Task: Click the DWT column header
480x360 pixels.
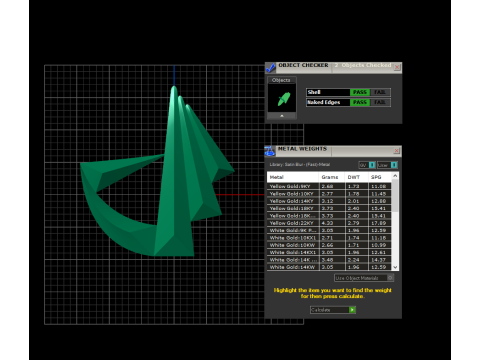Action: (357, 177)
